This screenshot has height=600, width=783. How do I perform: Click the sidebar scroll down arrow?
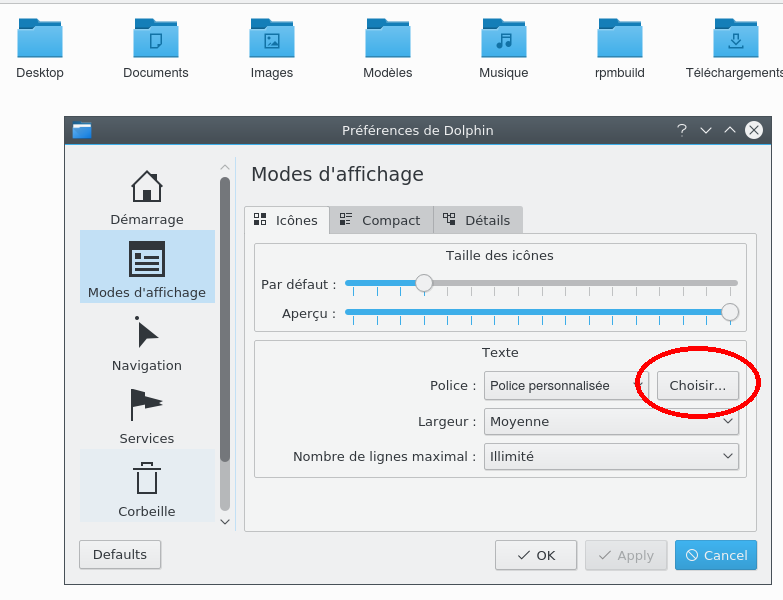pos(225,522)
